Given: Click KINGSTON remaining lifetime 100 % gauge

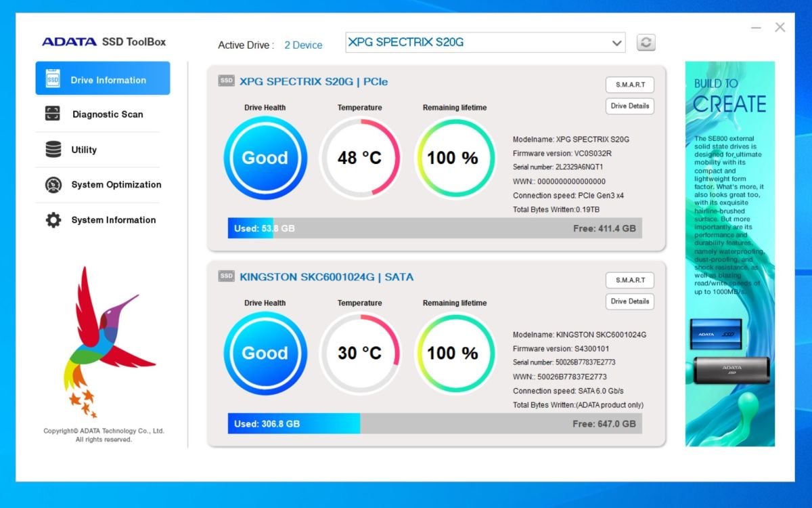Looking at the screenshot, I should point(454,353).
